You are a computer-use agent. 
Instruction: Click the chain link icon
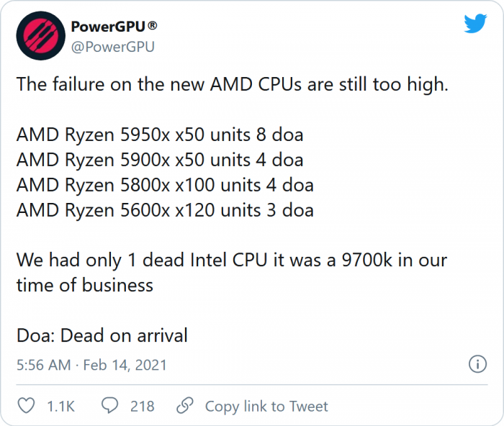185,405
